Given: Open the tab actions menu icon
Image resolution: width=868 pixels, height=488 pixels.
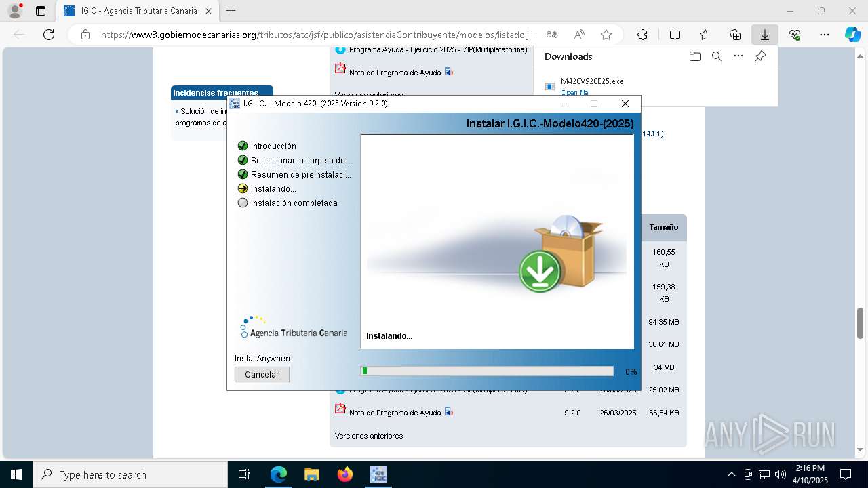Looking at the screenshot, I should (41, 11).
